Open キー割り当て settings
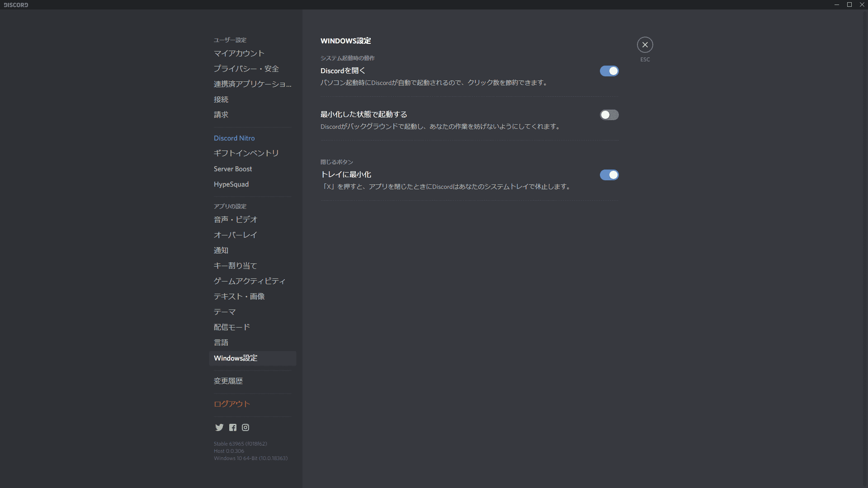Screen dimensions: 868x488 click(x=253, y=266)
